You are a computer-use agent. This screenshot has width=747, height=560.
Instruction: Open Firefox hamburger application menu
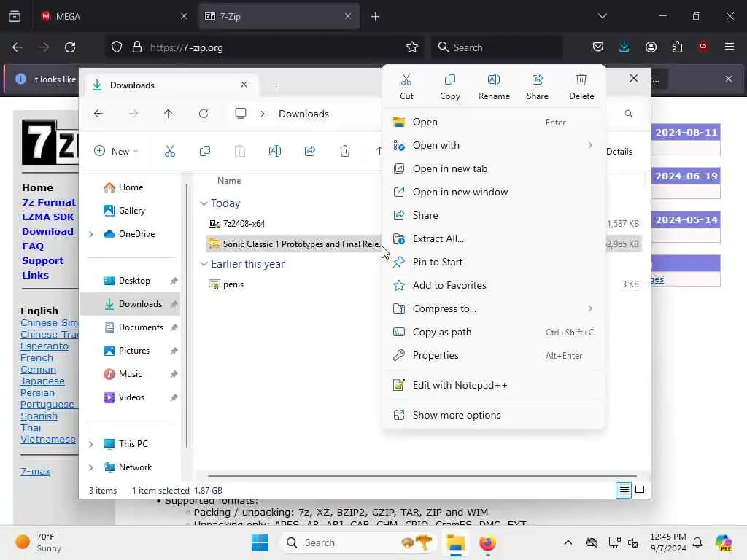(x=729, y=47)
